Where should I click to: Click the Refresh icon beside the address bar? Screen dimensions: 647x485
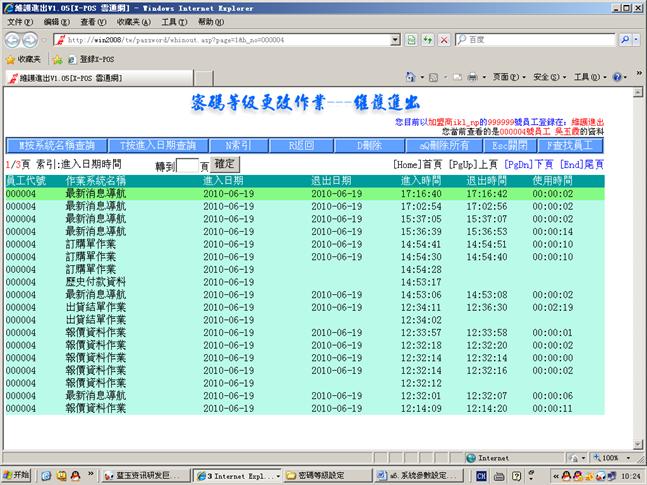click(x=427, y=40)
